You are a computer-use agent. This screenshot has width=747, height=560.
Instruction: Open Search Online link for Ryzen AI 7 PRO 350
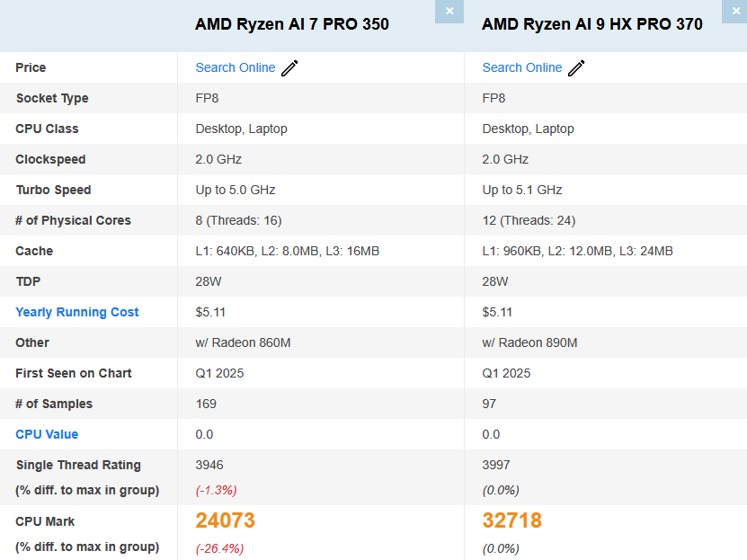(236, 67)
